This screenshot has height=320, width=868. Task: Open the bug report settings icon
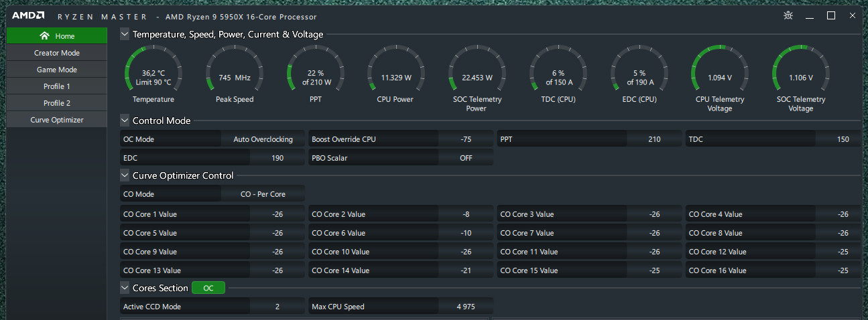coord(788,15)
